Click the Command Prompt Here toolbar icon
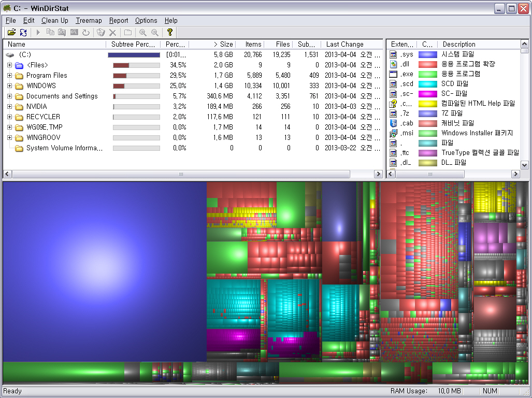The image size is (532, 398). [x=74, y=32]
